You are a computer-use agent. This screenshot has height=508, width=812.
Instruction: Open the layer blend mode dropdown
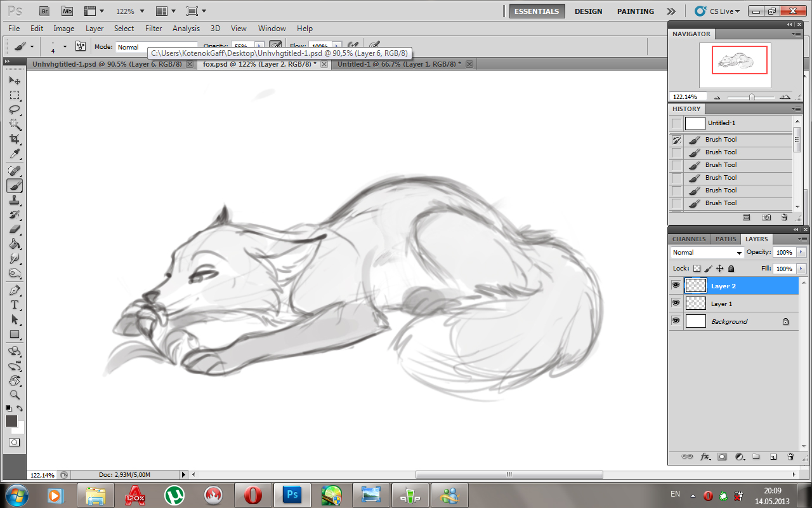707,253
